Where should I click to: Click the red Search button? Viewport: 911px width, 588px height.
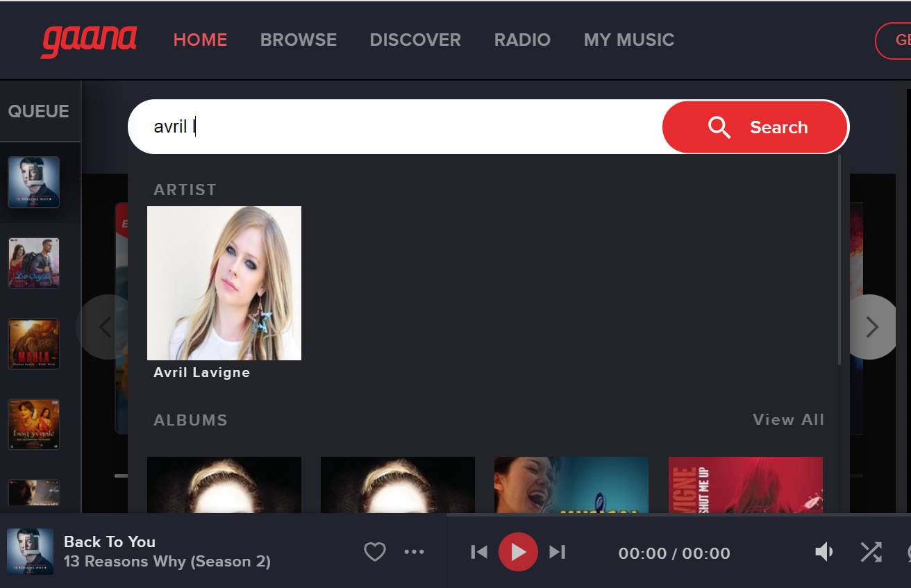click(755, 127)
